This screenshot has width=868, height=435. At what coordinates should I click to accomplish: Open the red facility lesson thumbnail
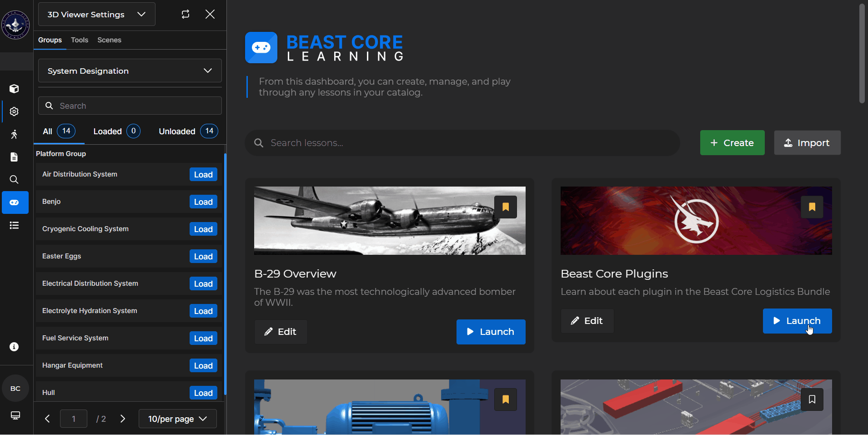(696, 407)
